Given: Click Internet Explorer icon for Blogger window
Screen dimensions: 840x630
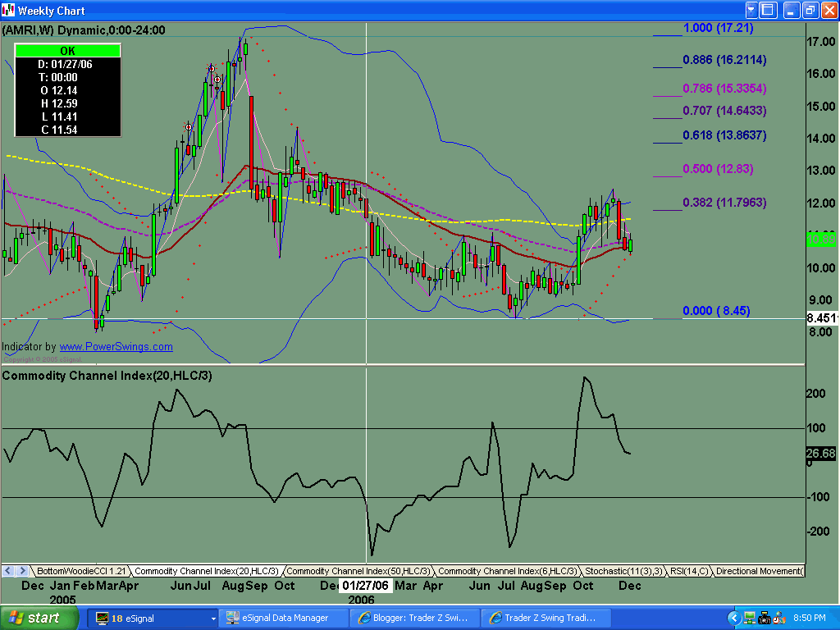Looking at the screenshot, I should pyautogui.click(x=364, y=619).
